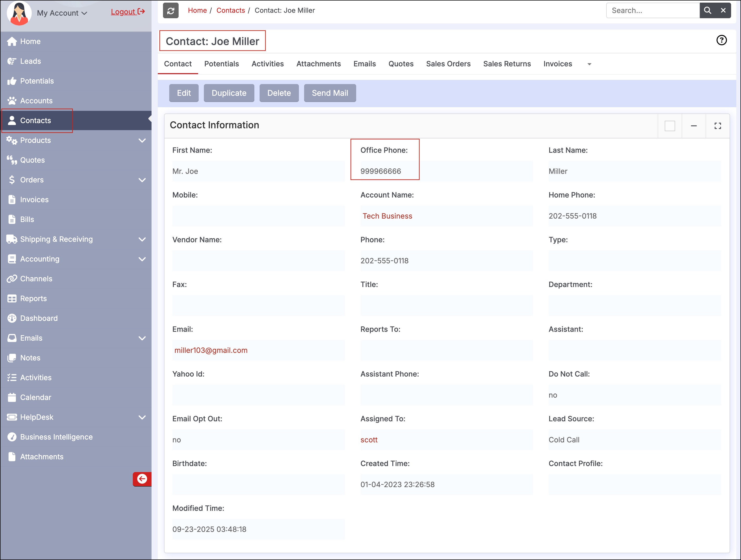Click the Send Mail button
The image size is (741, 560).
coord(330,93)
